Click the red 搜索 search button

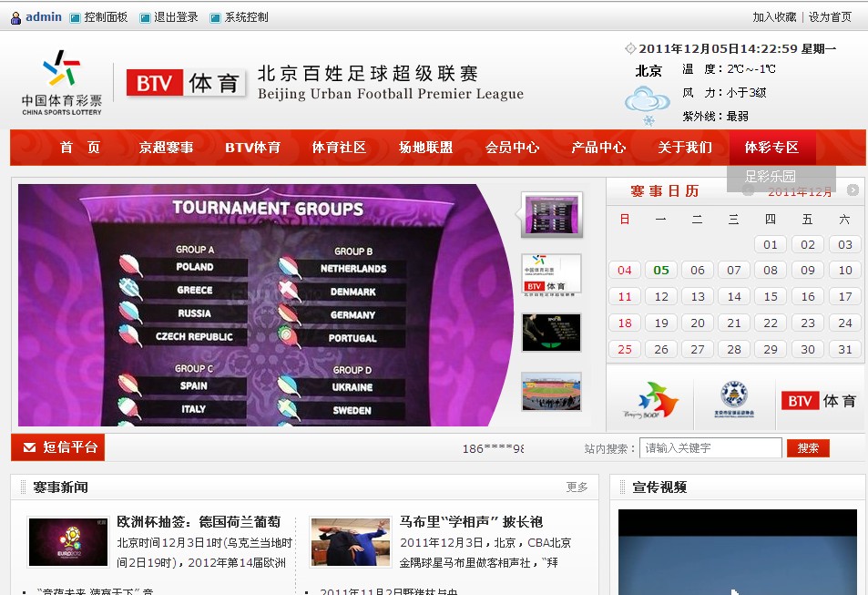[x=808, y=448]
